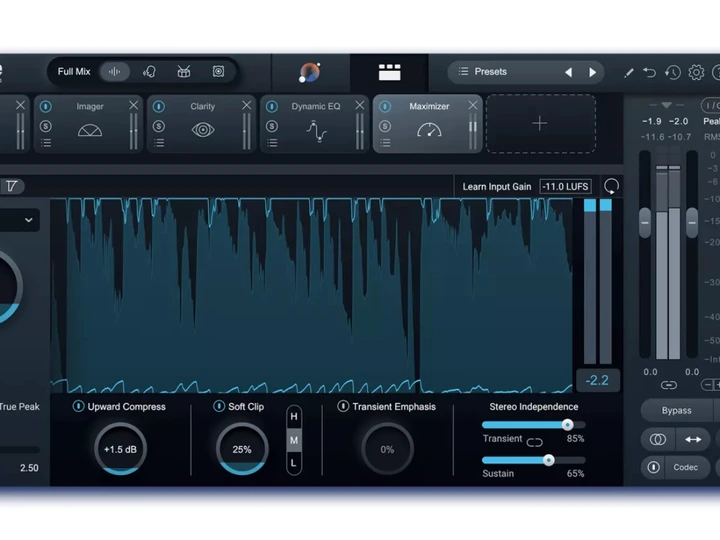The image size is (720, 540).
Task: Select Soft Clip H mode
Action: click(294, 416)
